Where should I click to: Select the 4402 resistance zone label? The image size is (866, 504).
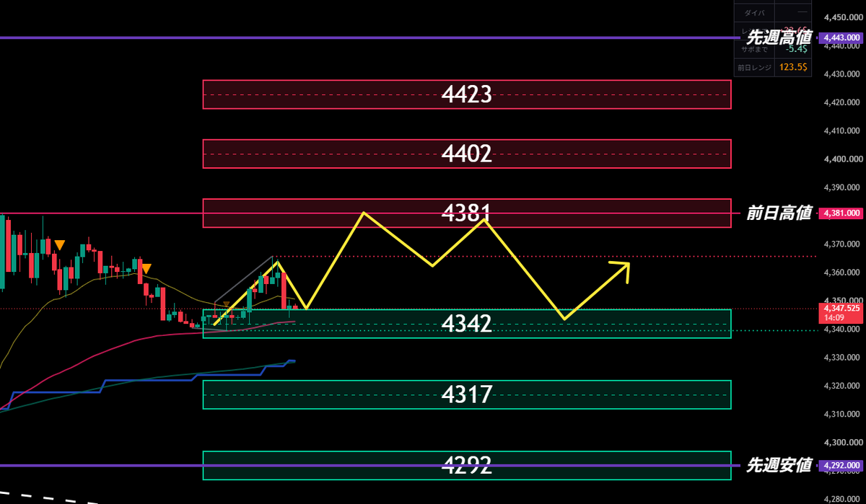[467, 154]
